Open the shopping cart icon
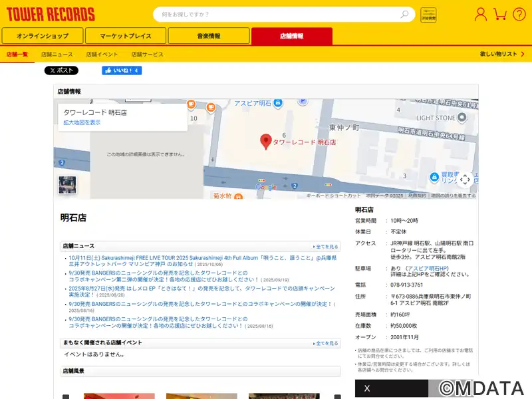This screenshot has height=399, width=532. (500, 14)
